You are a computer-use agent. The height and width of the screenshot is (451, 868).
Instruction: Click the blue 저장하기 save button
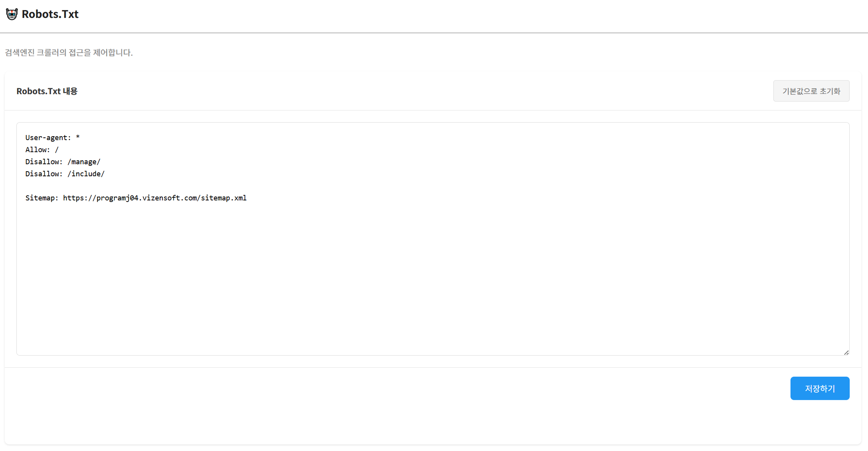820,388
